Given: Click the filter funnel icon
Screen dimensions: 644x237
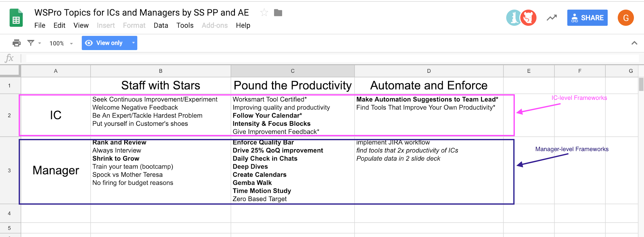Looking at the screenshot, I should tap(31, 43).
